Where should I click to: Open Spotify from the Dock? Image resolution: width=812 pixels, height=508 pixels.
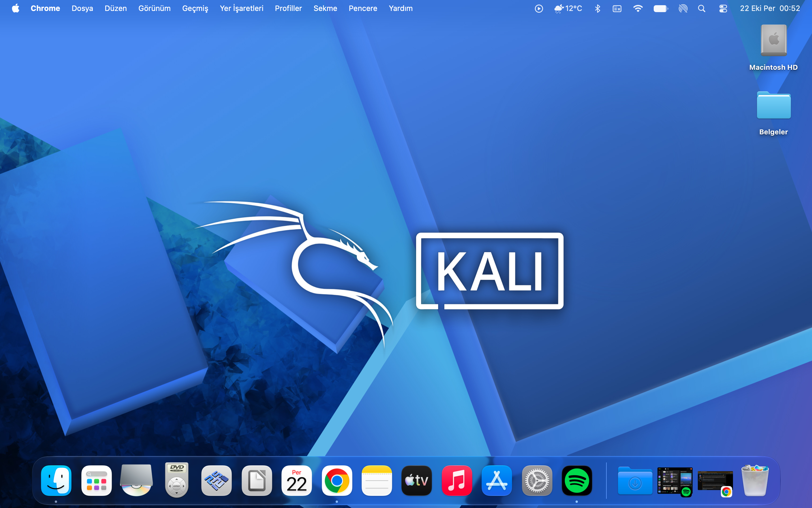tap(577, 480)
